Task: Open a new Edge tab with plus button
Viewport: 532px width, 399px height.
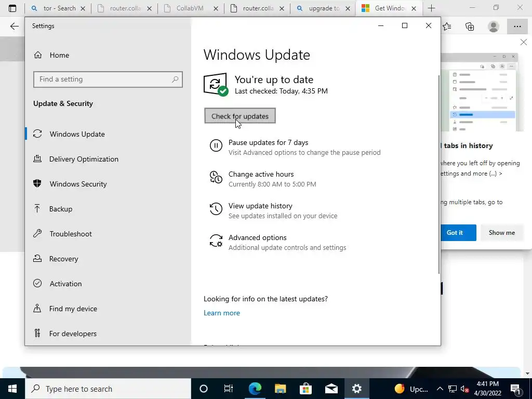Action: [x=431, y=8]
